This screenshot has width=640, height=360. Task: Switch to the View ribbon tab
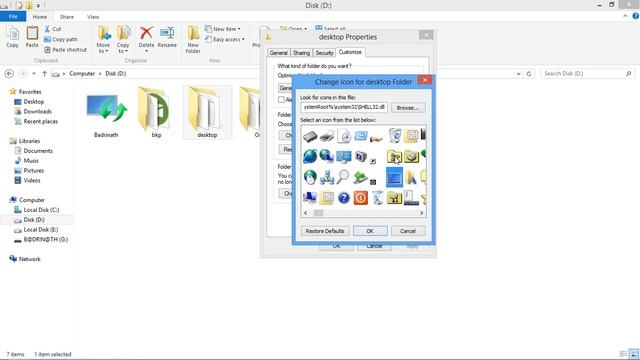point(93,17)
